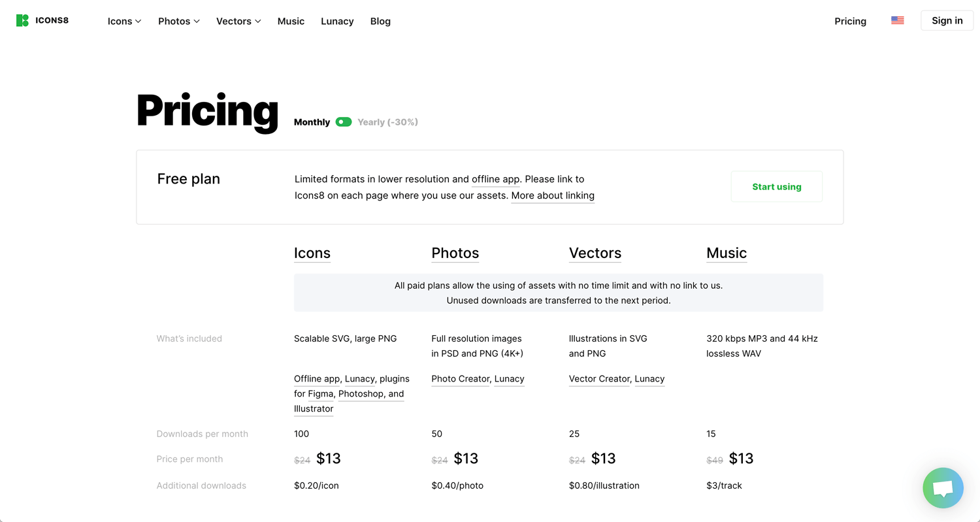Click Lunacy link in Photos column
The width and height of the screenshot is (980, 522).
(x=509, y=379)
